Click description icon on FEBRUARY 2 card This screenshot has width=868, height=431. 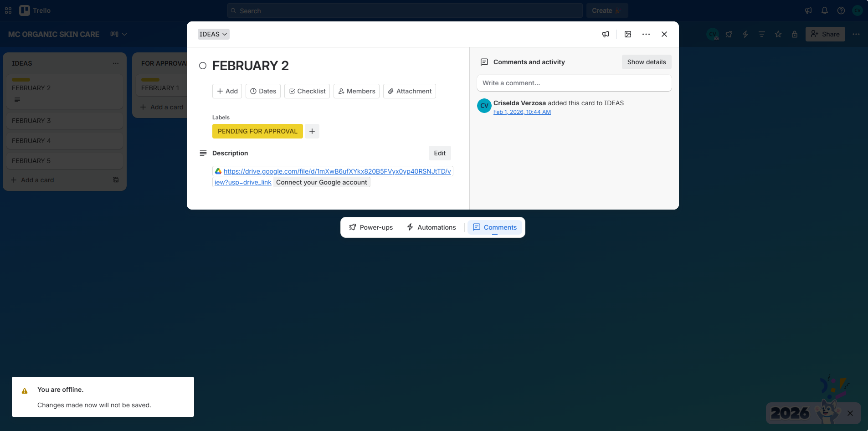[17, 100]
